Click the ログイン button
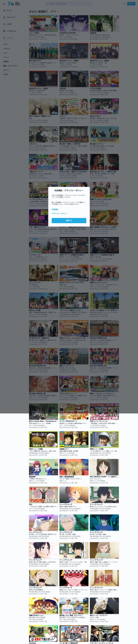This screenshot has width=138, height=644. coord(131,4)
